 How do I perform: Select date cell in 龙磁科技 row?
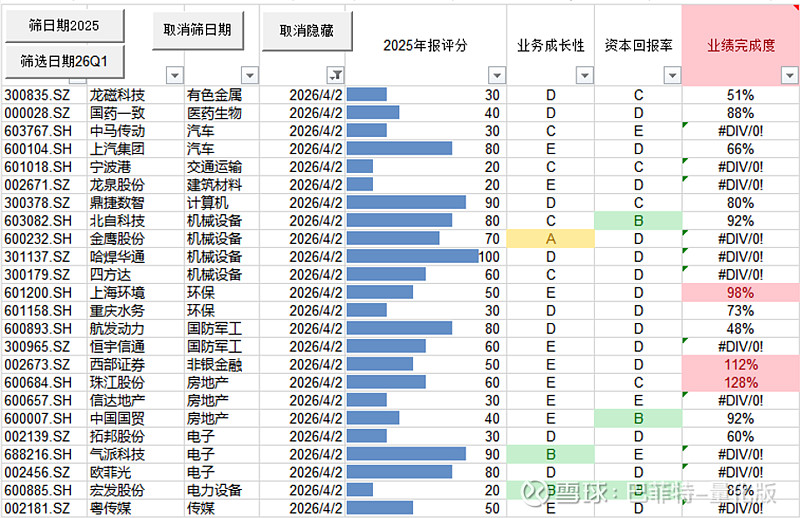point(303,95)
